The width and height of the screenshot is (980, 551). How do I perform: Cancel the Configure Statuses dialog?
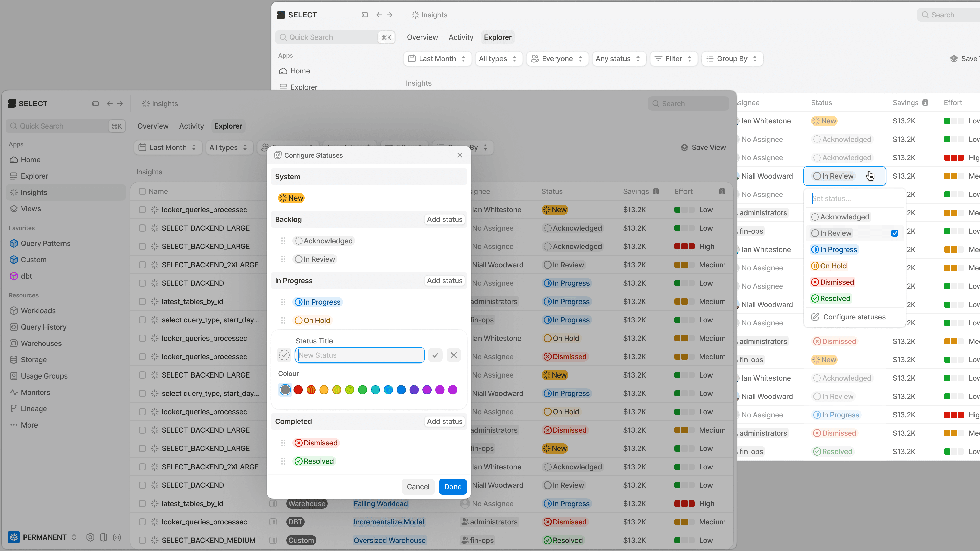coord(418,487)
